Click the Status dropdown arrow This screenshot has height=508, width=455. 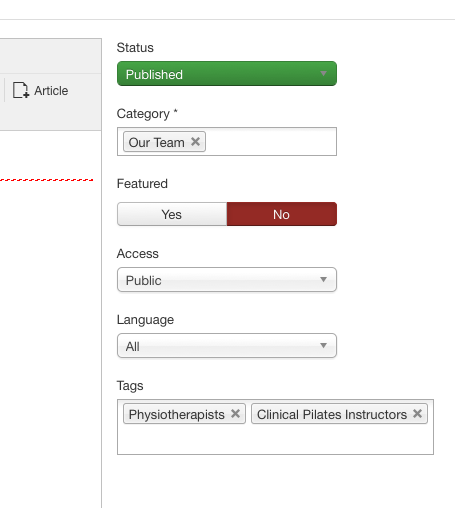coord(323,73)
